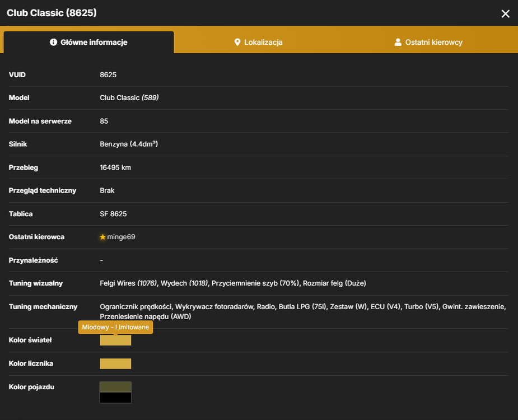The width and height of the screenshot is (518, 420).
Task: Click the Ostatni kierowca row label
Action: pyautogui.click(x=36, y=237)
